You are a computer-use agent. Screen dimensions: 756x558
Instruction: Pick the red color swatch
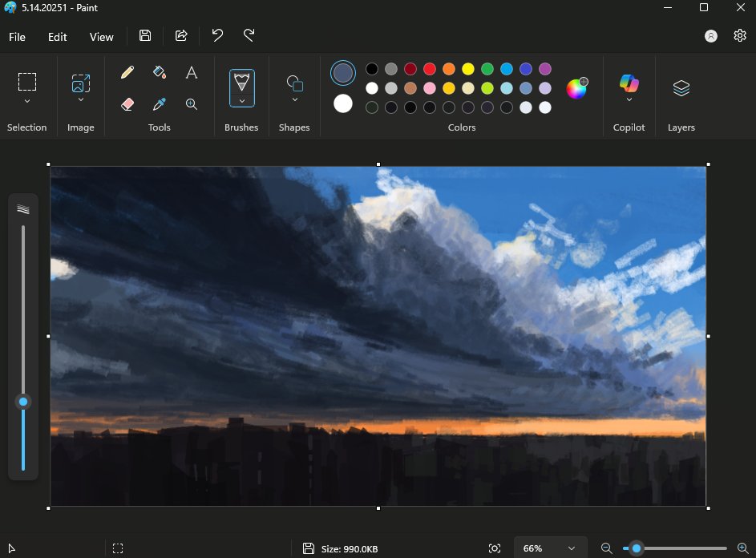(x=430, y=69)
